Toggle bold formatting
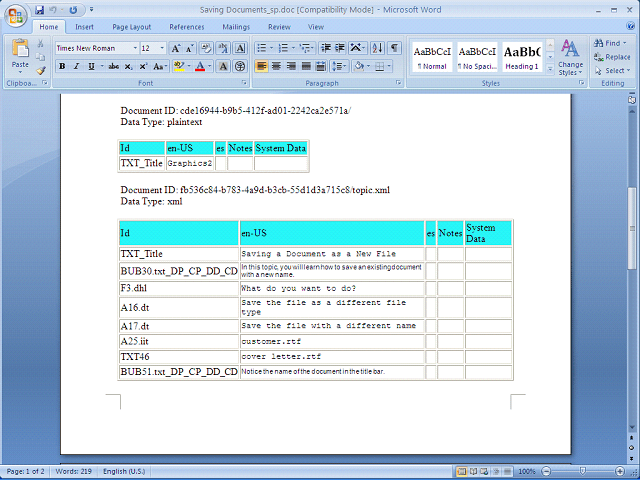Image resolution: width=640 pixels, height=480 pixels. click(62, 66)
